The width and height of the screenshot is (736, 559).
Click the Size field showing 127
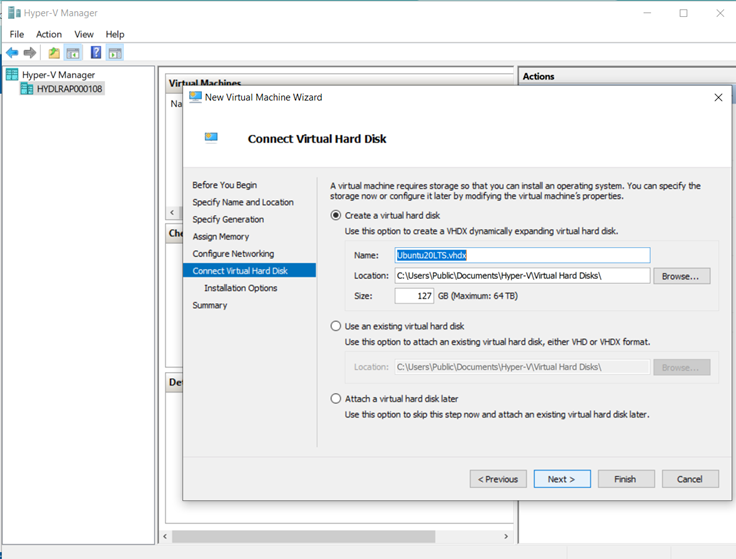coord(414,296)
